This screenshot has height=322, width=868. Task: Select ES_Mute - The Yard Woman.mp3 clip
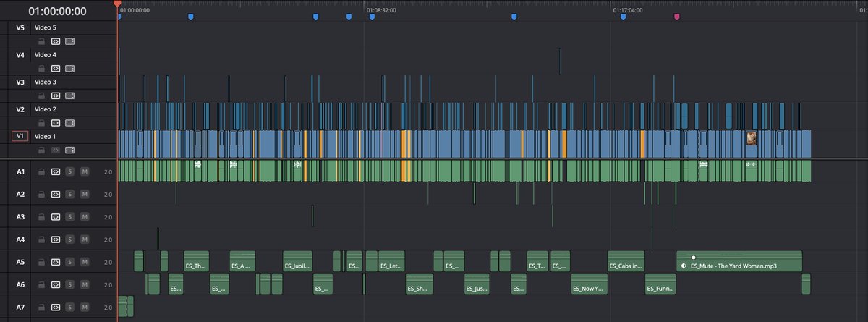point(739,261)
